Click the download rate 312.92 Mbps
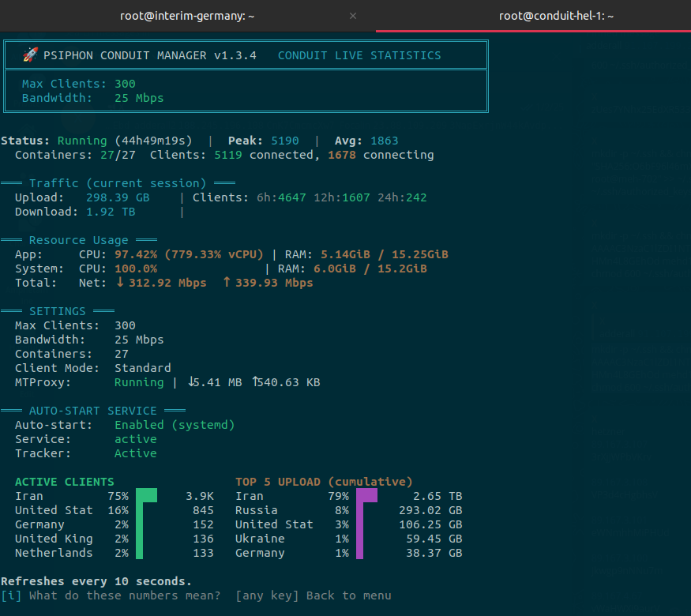 [161, 283]
